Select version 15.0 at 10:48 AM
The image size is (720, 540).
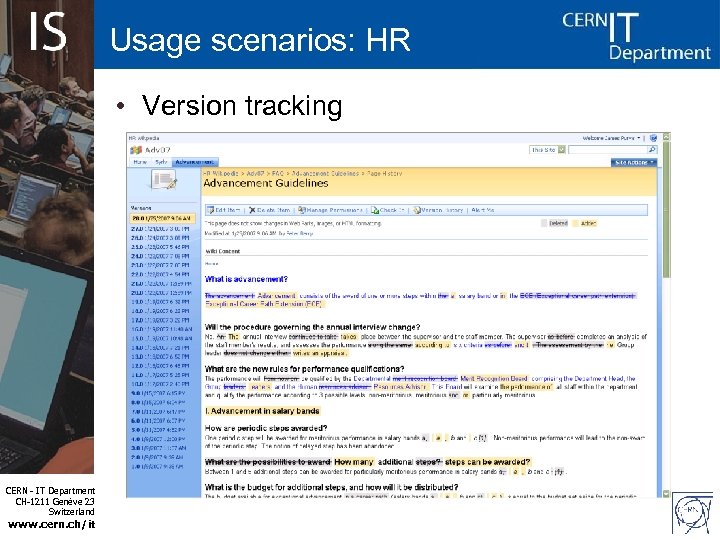point(162,338)
